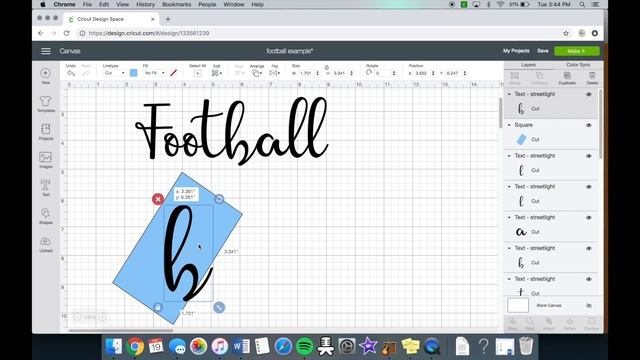The image size is (640, 360).
Task: Switch to the Layers tab
Action: 528,65
